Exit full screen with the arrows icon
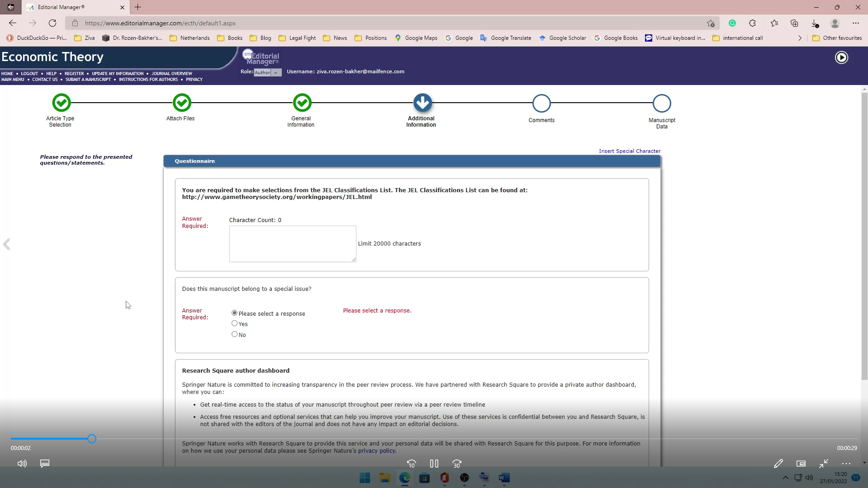 [x=824, y=464]
